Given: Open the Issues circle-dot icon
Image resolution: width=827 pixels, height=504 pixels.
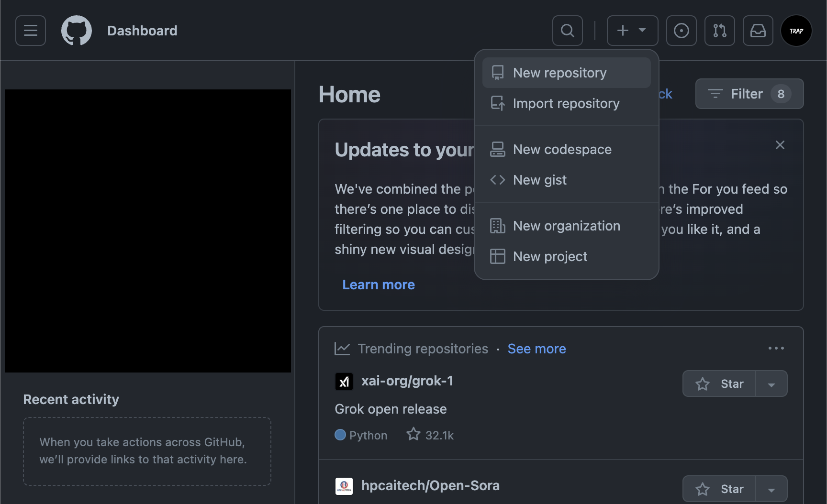Looking at the screenshot, I should (682, 31).
